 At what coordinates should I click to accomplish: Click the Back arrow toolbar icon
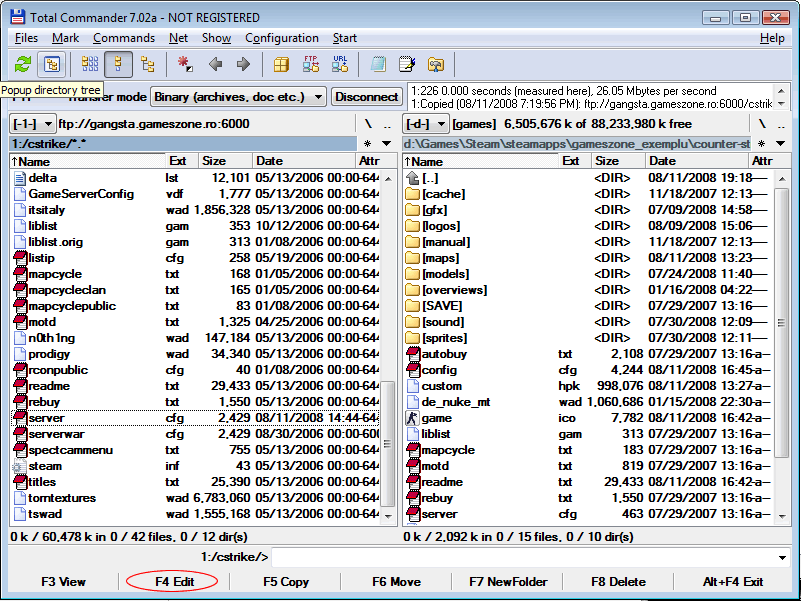pos(215,64)
